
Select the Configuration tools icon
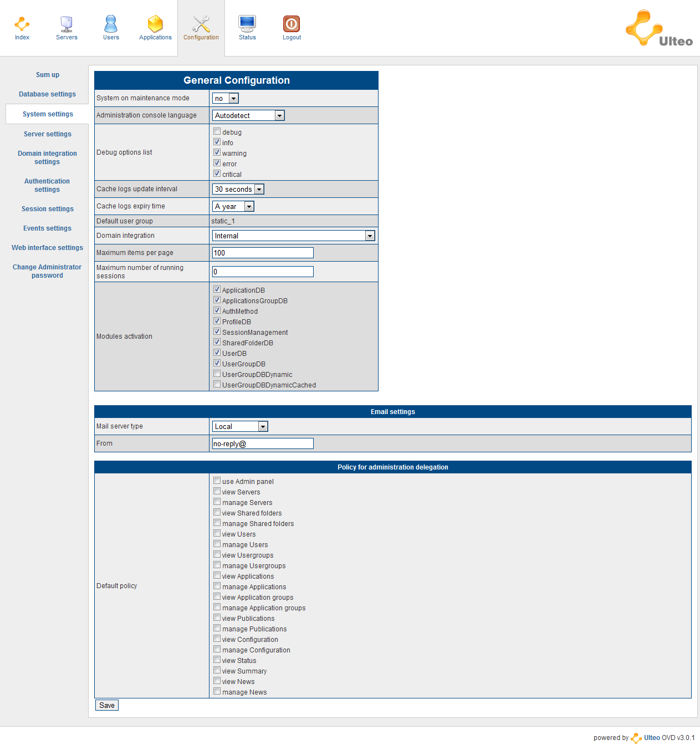(x=201, y=24)
